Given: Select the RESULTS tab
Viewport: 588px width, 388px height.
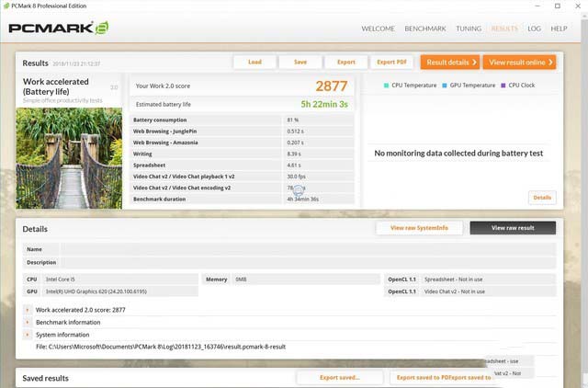Looking at the screenshot, I should 504,29.
